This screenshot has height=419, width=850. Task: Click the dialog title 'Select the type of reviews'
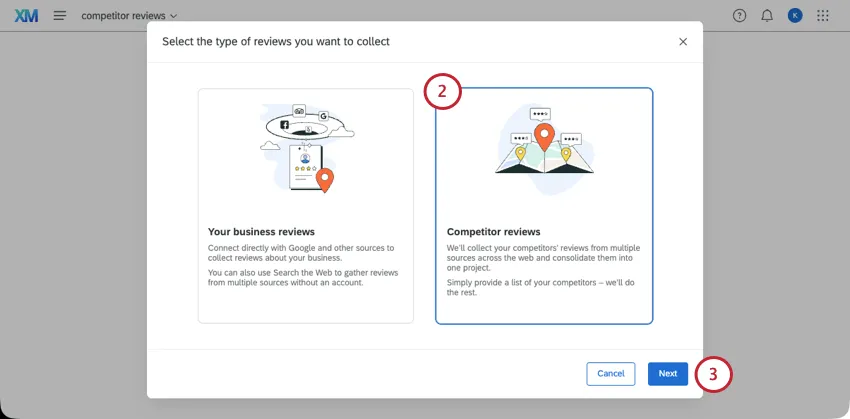(276, 41)
